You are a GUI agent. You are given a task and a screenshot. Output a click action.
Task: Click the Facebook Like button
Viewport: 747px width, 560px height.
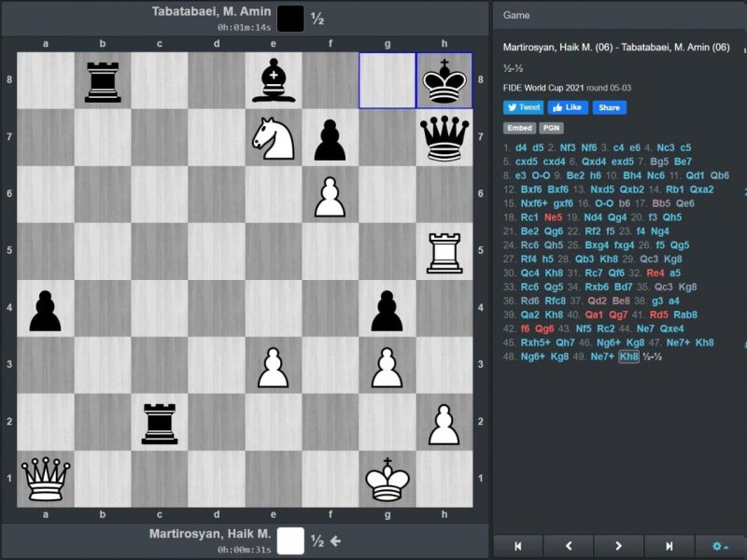(568, 107)
